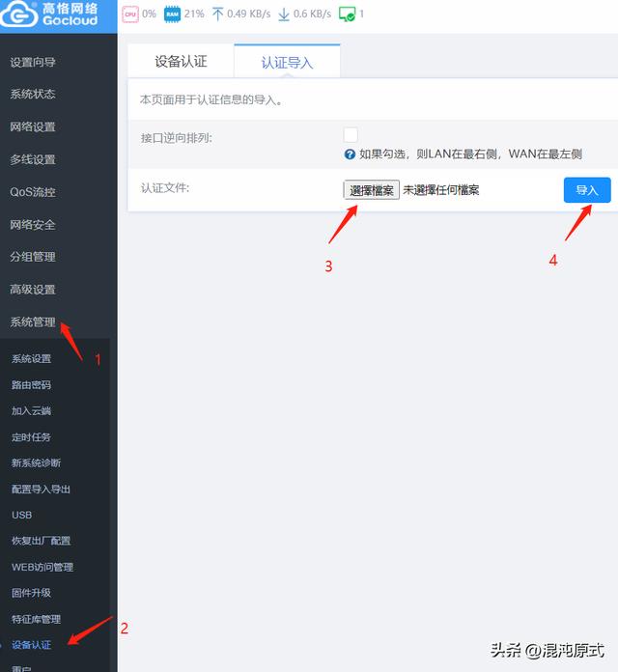
Task: Open 系统设置 submenu item
Action: [31, 359]
